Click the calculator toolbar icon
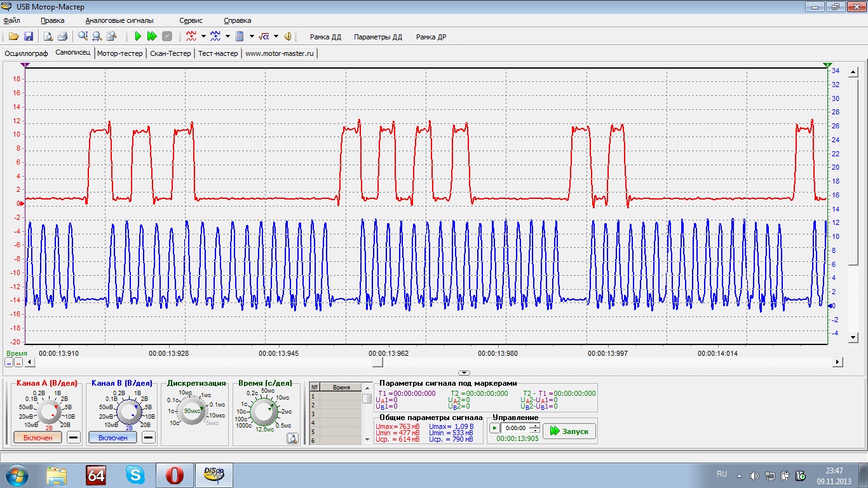 240,37
